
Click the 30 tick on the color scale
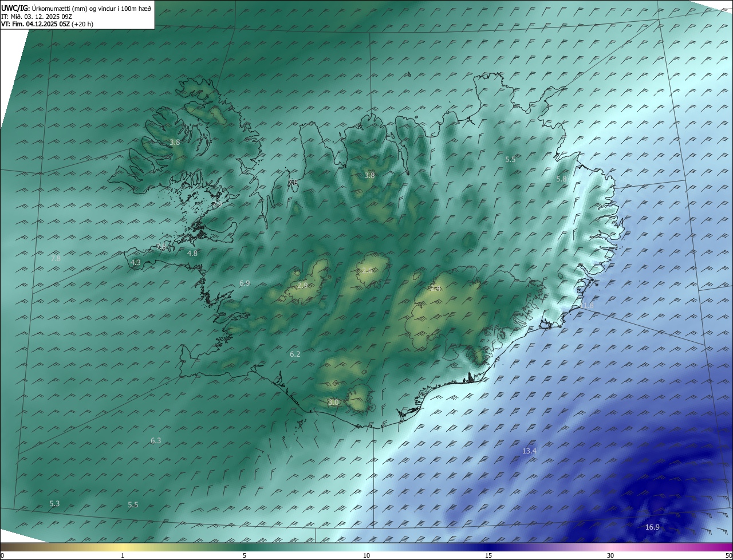click(x=610, y=555)
